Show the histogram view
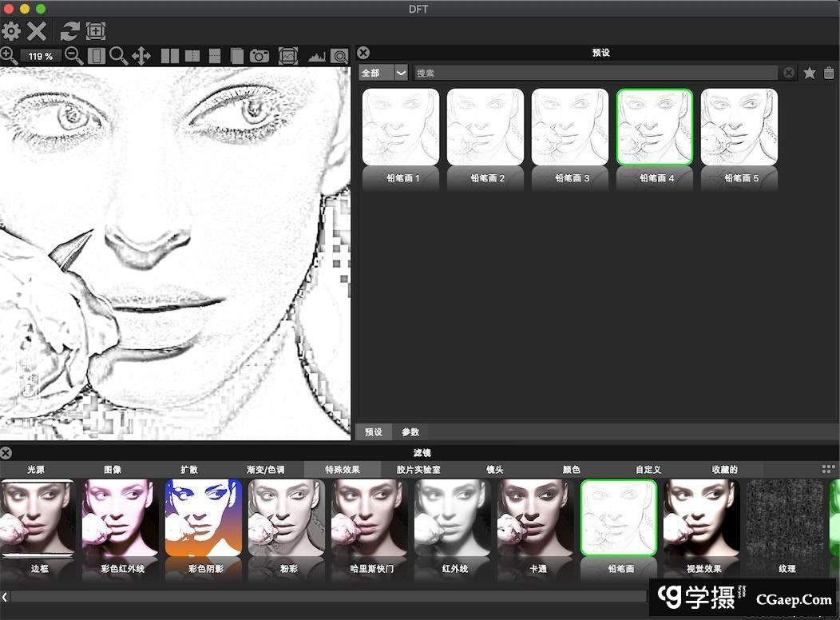 (317, 56)
